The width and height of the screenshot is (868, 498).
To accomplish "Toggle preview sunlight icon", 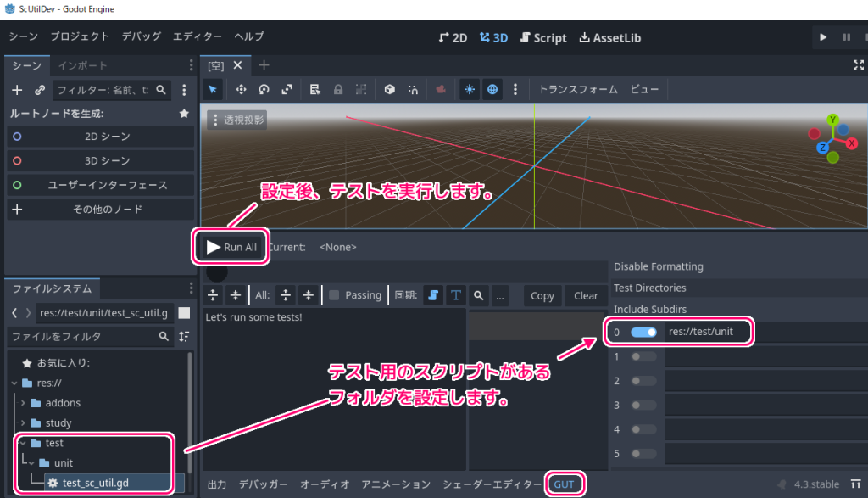I will (470, 89).
